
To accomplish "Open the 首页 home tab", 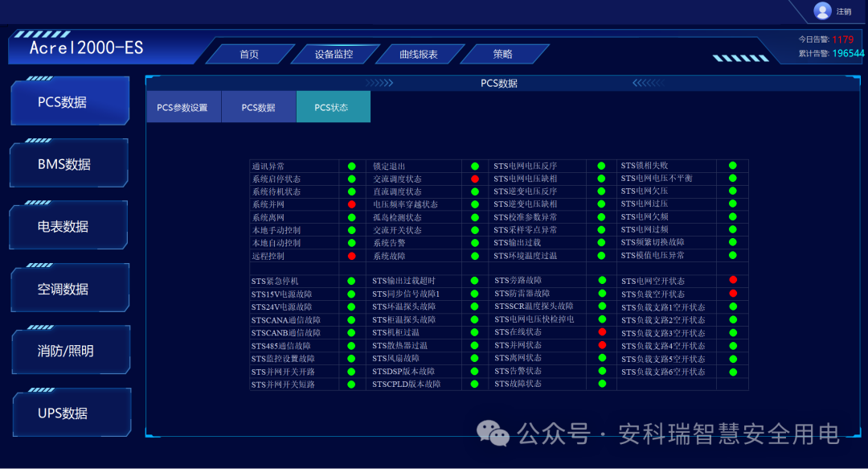I will 249,55.
